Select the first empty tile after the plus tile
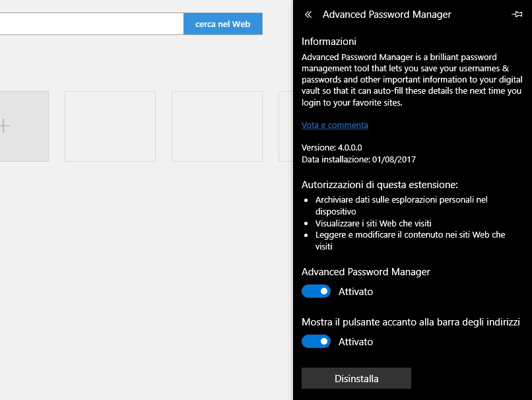 [x=110, y=126]
